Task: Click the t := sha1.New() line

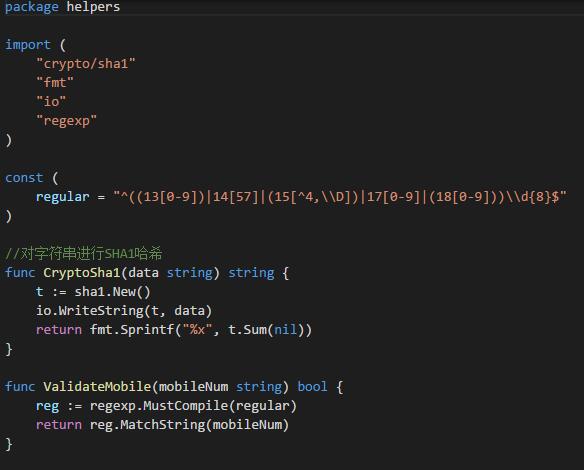Action: [93, 292]
